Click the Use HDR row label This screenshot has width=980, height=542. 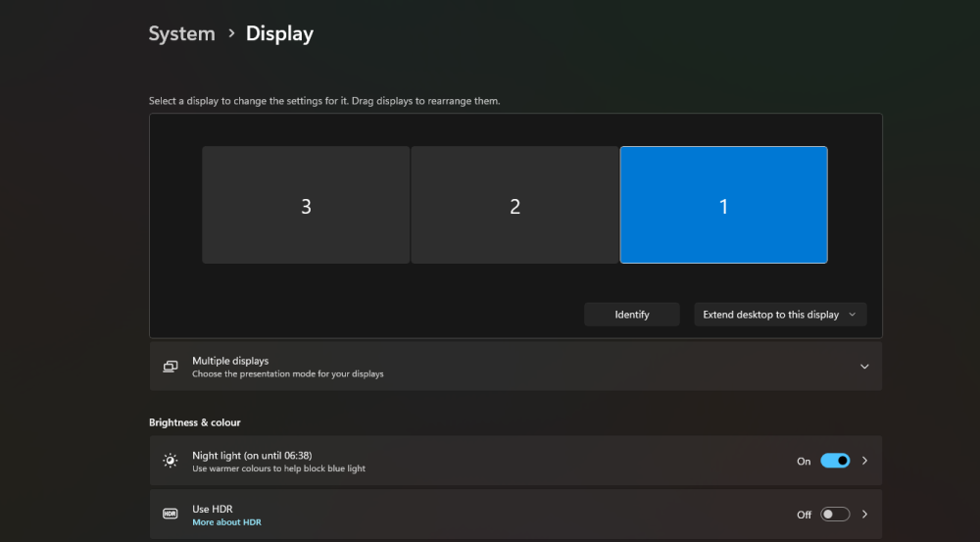213,509
